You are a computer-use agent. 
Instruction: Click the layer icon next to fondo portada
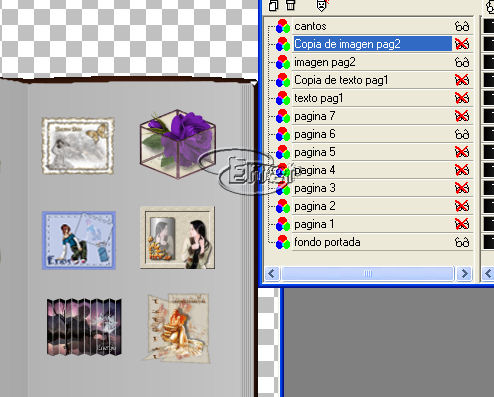click(x=283, y=242)
